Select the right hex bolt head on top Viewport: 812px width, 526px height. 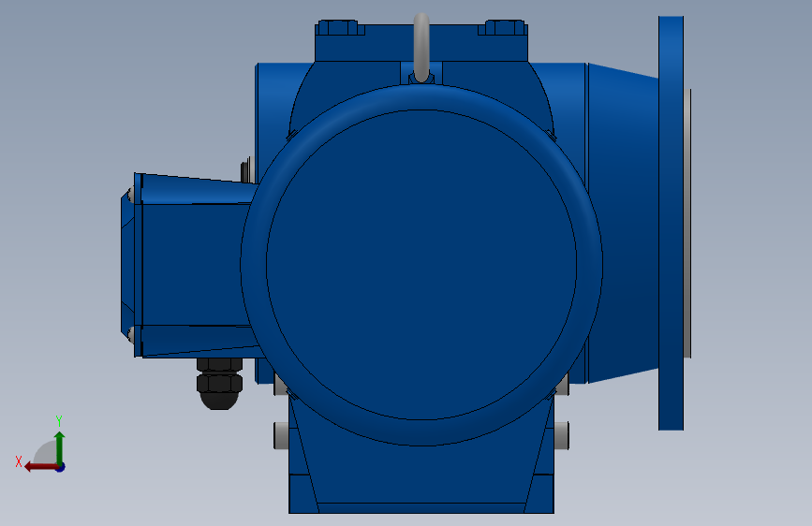click(505, 27)
